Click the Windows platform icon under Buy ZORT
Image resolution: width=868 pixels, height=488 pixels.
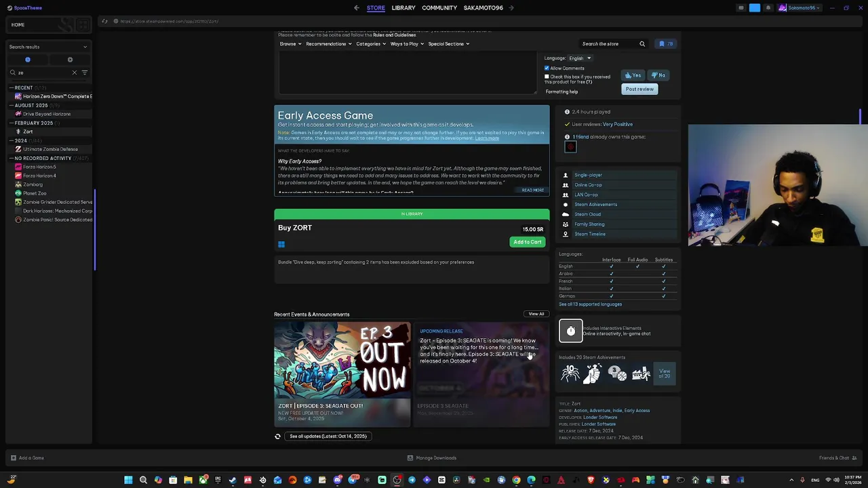281,245
